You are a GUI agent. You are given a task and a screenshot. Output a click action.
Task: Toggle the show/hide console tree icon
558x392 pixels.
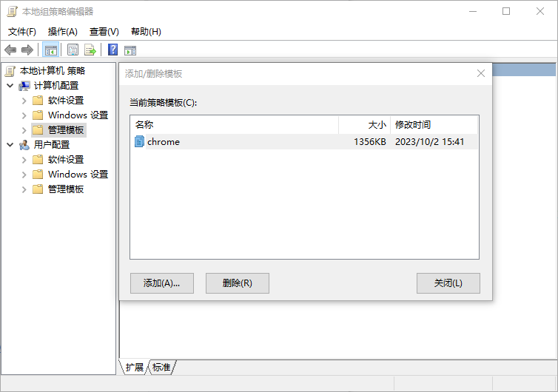51,50
